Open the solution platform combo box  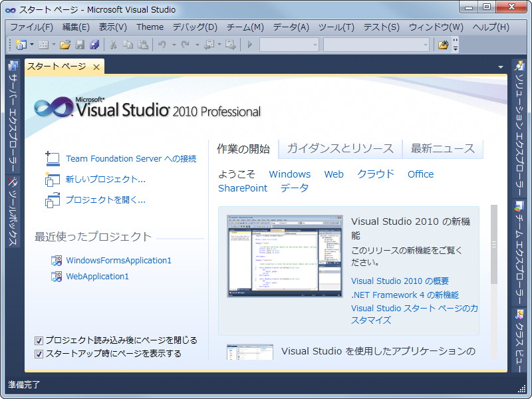coord(376,45)
